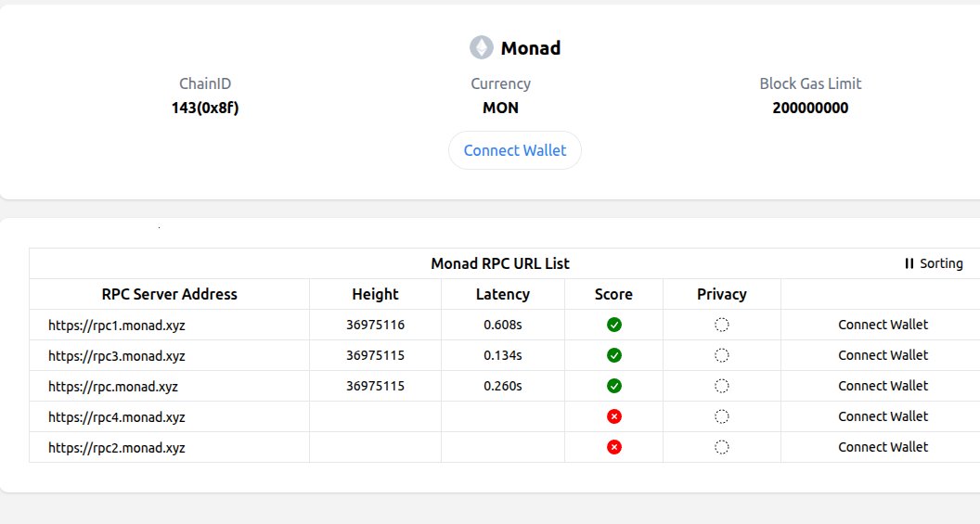Select the https://rpc1.monad.xyz address
Screen dimensions: 980x524
(117, 326)
